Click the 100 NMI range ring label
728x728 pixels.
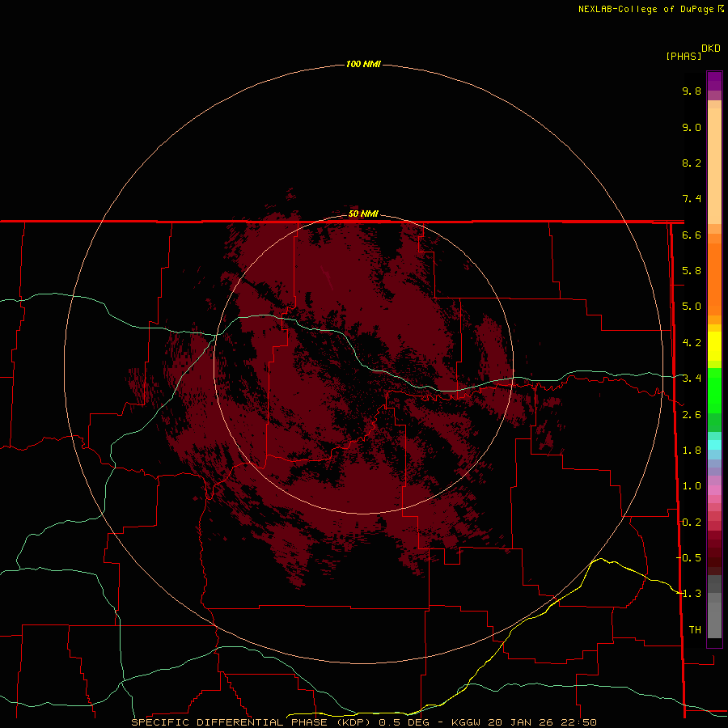click(363, 64)
